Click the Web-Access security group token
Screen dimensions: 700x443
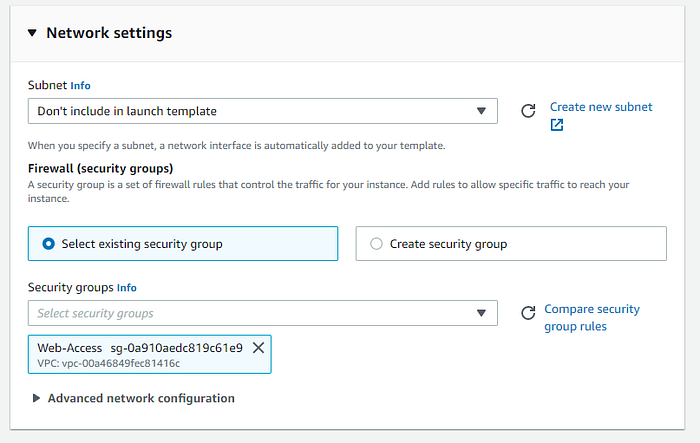[140, 348]
